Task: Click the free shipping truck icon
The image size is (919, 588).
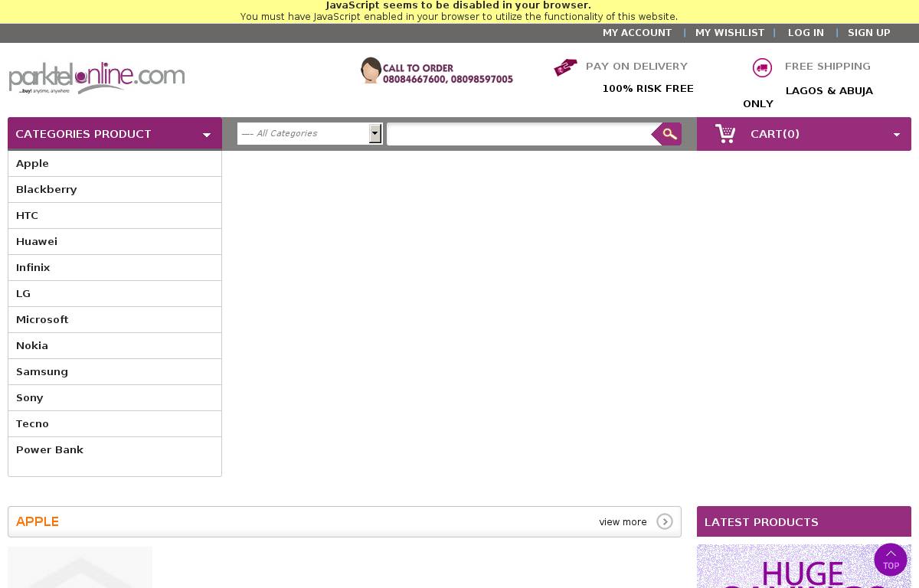Action: pyautogui.click(x=762, y=67)
